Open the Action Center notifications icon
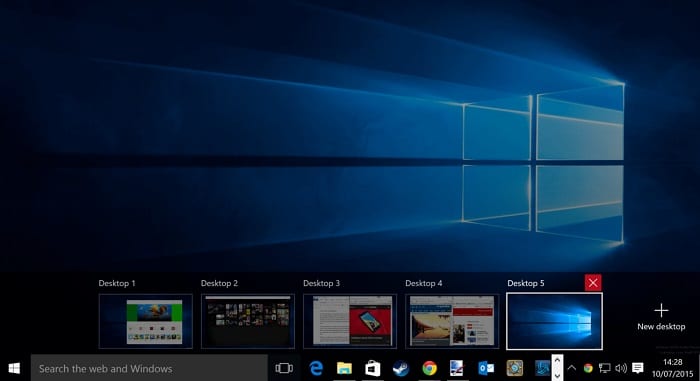This screenshot has height=381, width=700. [x=638, y=368]
